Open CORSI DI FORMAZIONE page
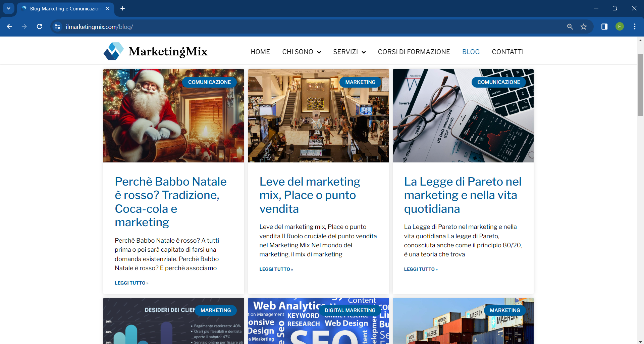 pos(414,52)
